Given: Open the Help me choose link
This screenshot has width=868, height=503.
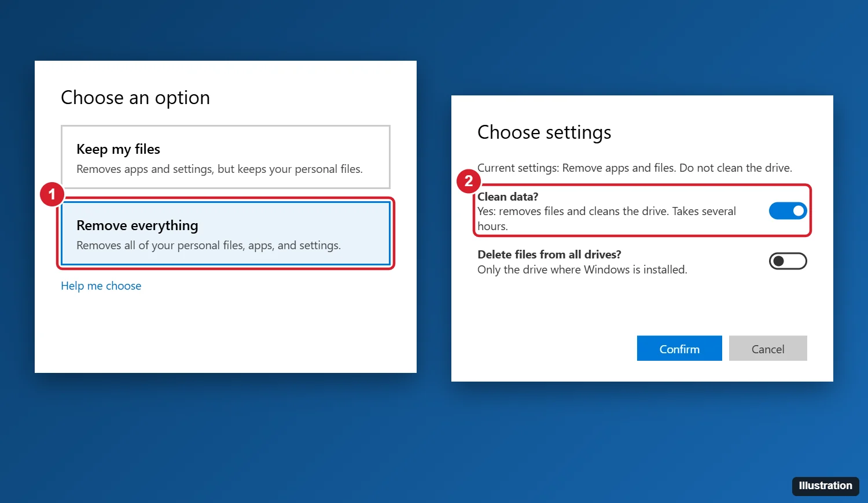Looking at the screenshot, I should pyautogui.click(x=101, y=286).
